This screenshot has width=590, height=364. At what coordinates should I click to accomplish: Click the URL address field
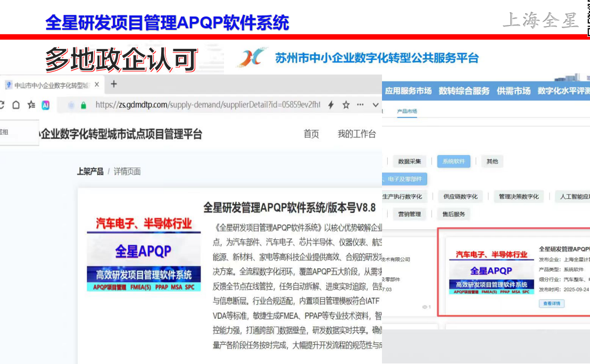pos(207,105)
